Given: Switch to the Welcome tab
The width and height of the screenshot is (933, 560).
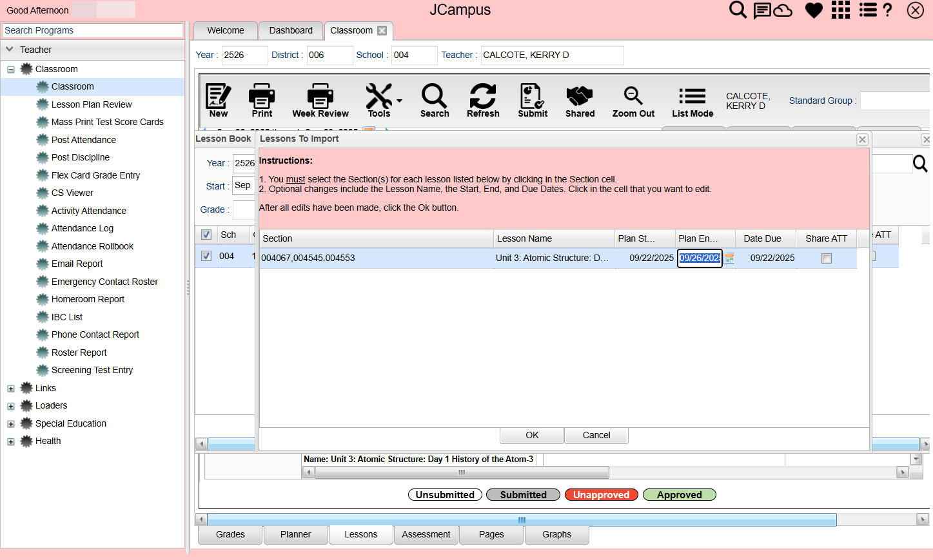Looking at the screenshot, I should click(226, 30).
